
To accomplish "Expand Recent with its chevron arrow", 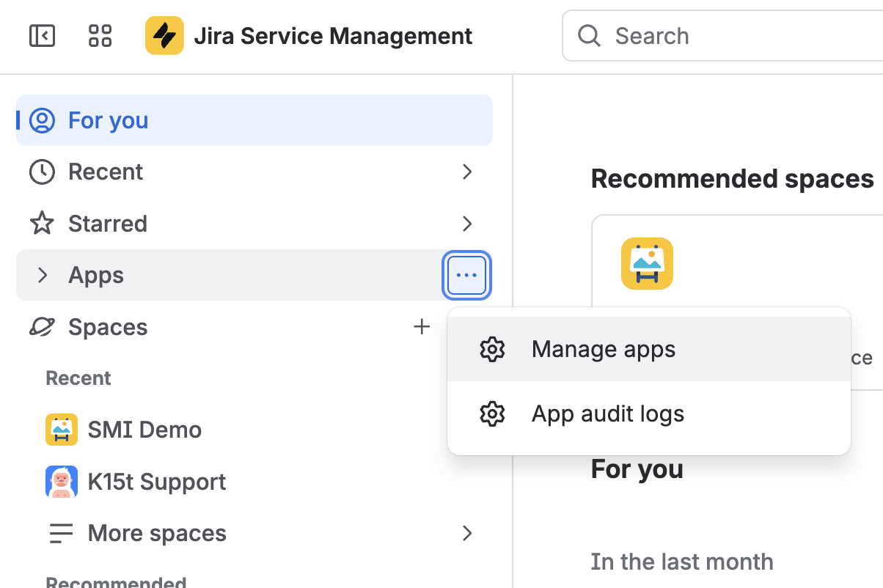I will tap(467, 172).
